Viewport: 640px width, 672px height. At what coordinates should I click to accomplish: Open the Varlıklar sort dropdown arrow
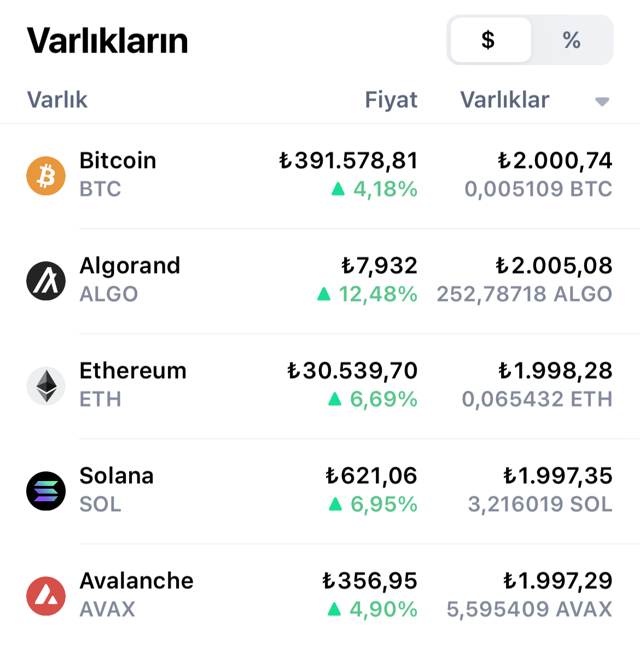point(602,102)
